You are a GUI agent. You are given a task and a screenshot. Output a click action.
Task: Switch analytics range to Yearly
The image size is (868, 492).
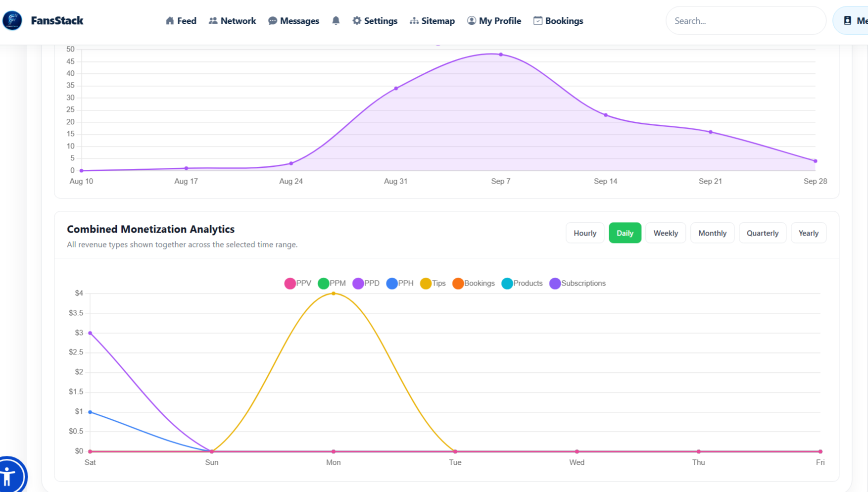(809, 233)
